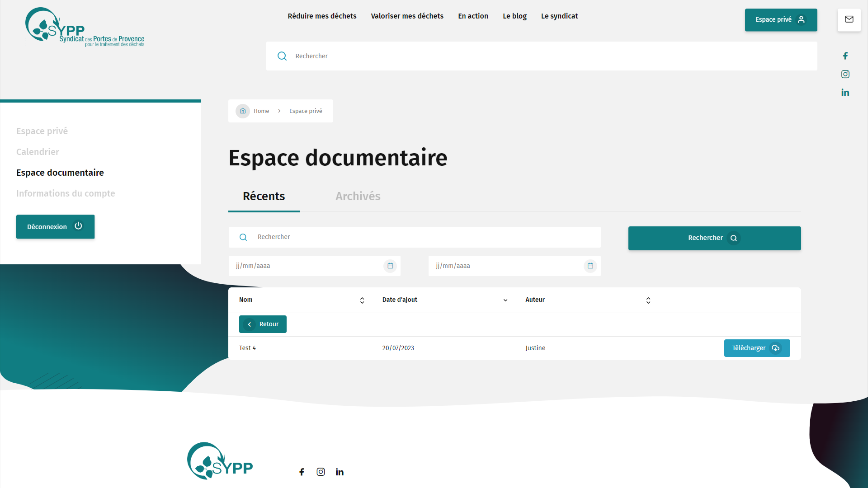The width and height of the screenshot is (868, 488).
Task: Select the SYPP logo in the header
Action: [85, 26]
